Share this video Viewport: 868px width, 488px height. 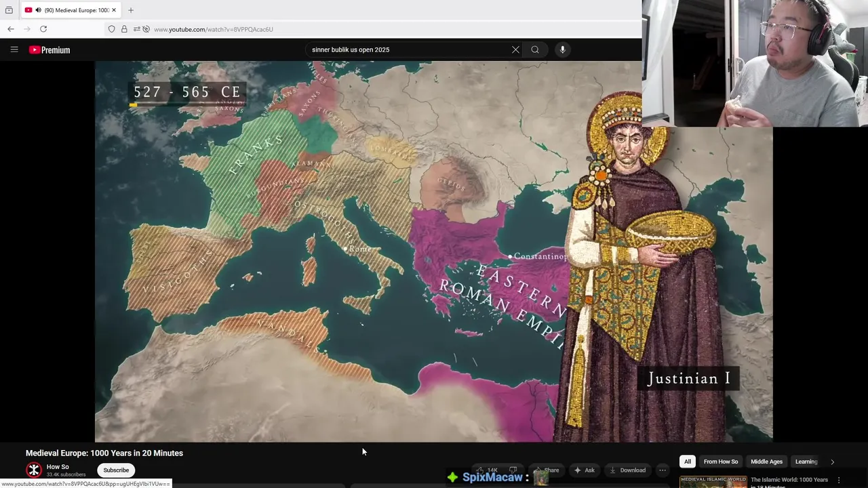[547, 470]
